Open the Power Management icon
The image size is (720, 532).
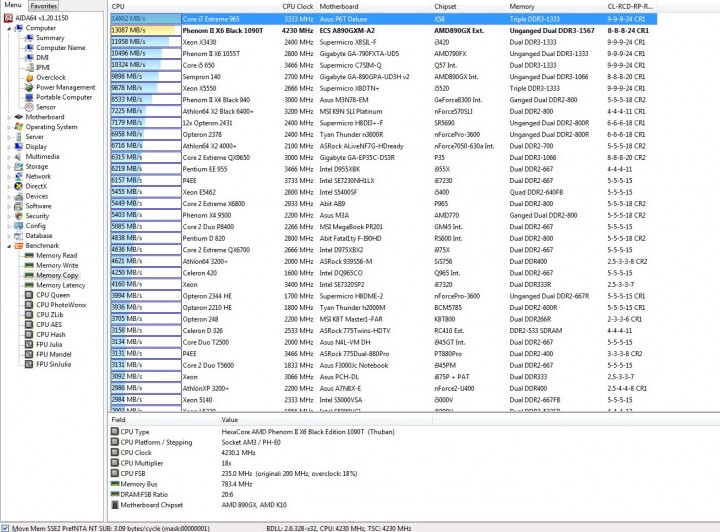pos(29,87)
